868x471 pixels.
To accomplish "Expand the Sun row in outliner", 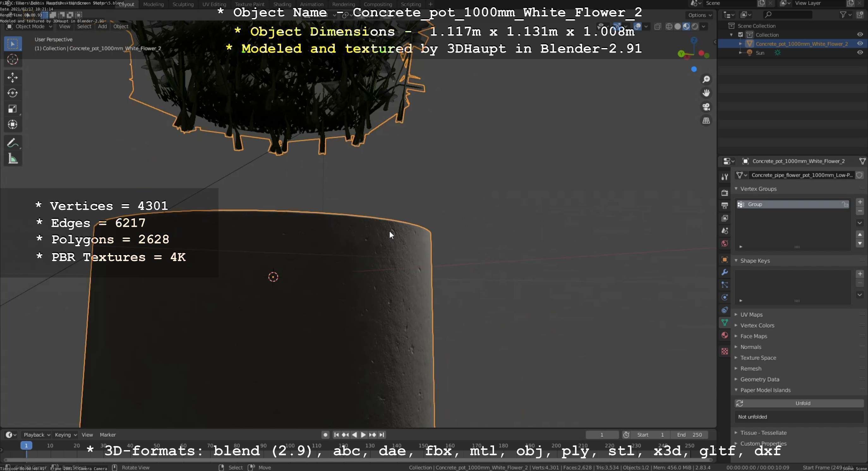I will click(741, 53).
